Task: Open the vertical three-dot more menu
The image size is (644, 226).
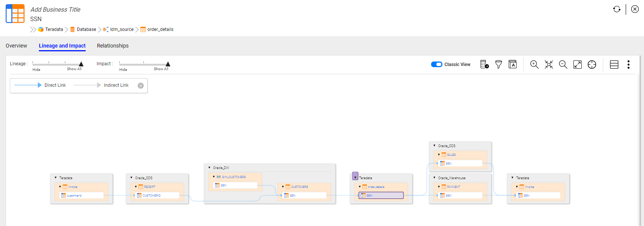Action: 629,65
